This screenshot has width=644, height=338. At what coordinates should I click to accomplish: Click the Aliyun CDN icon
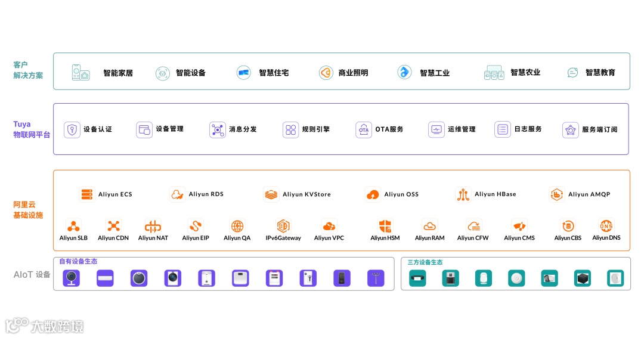coord(113,226)
